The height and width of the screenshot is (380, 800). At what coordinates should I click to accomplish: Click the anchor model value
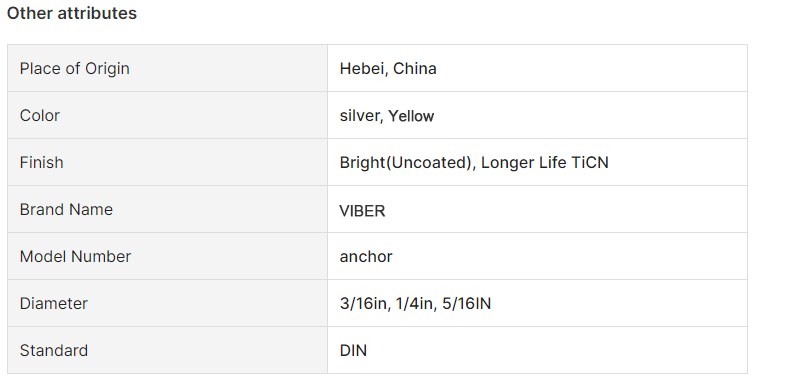pyautogui.click(x=366, y=257)
